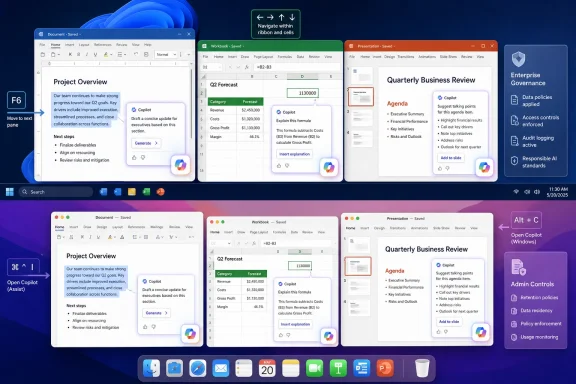Open Formulas tab in Windows Excel ribbon
Screen dimensions: 576x384
285,57
